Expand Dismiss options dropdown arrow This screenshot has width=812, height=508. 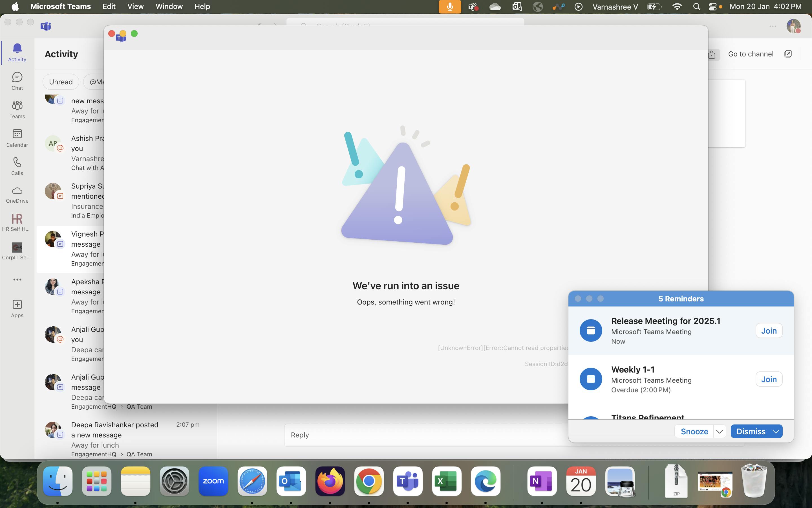click(x=775, y=432)
